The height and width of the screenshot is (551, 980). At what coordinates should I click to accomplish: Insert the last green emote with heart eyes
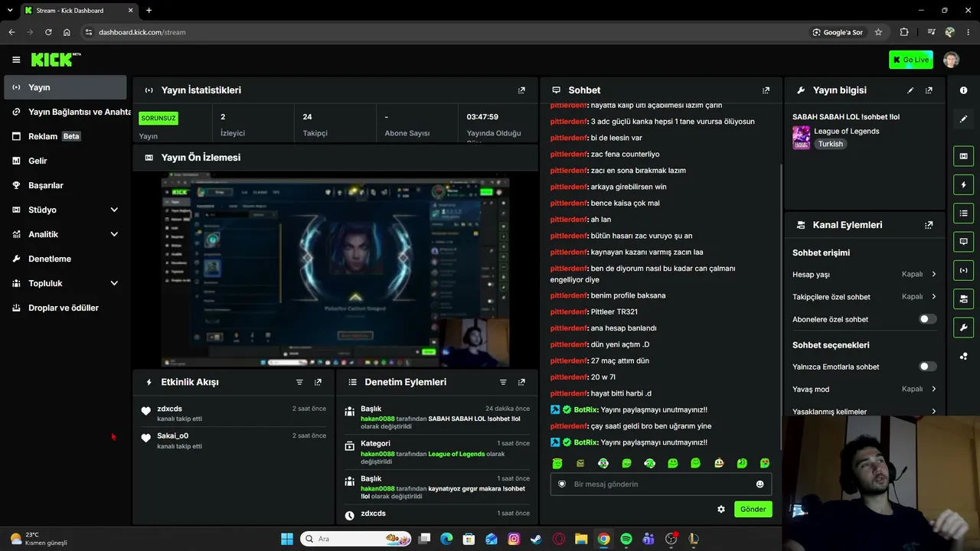(x=765, y=463)
